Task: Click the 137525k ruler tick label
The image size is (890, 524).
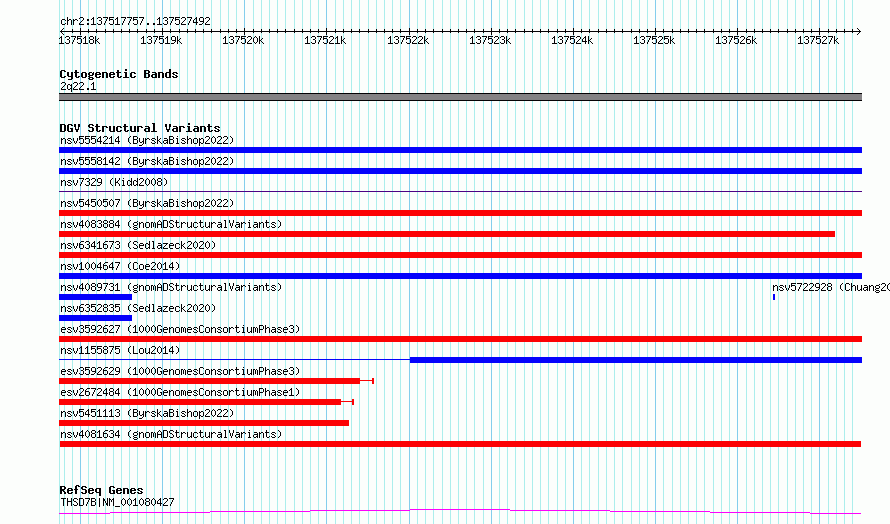Action: (654, 40)
